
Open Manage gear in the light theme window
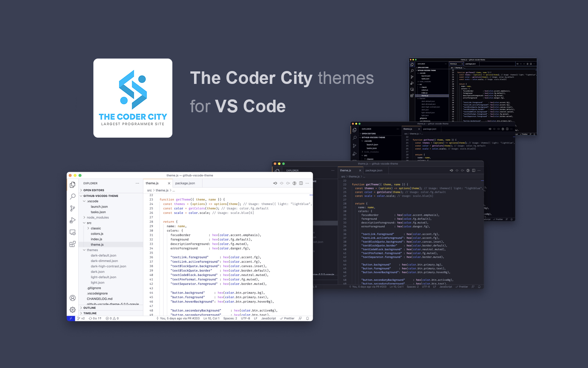[73, 310]
